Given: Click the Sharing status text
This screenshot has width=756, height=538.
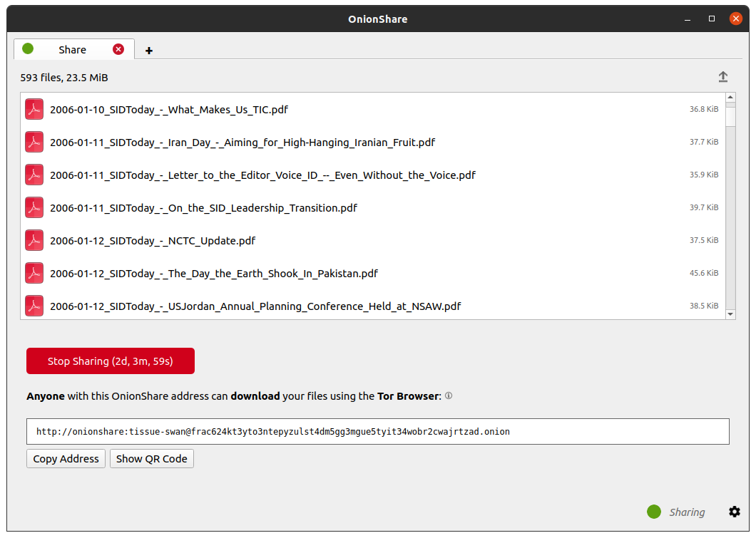Looking at the screenshot, I should coord(687,512).
